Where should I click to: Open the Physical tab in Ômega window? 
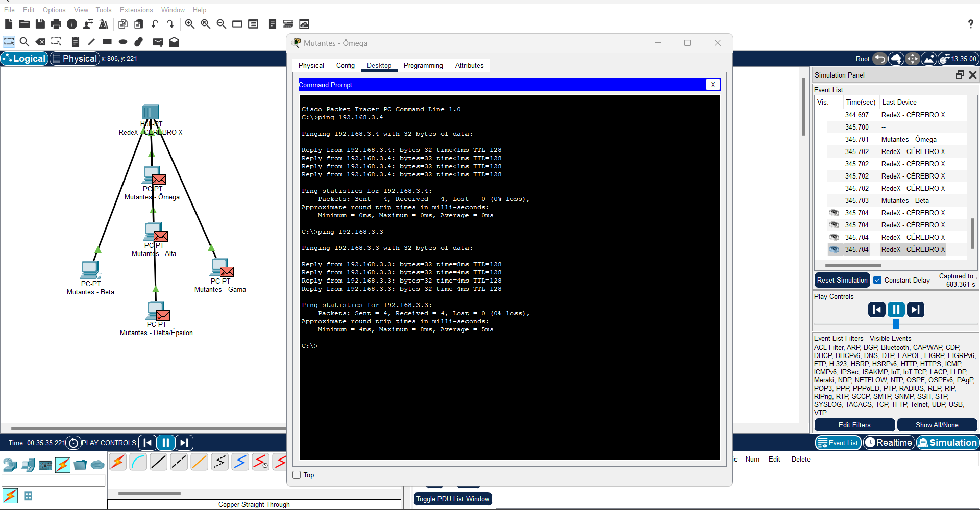(x=311, y=65)
